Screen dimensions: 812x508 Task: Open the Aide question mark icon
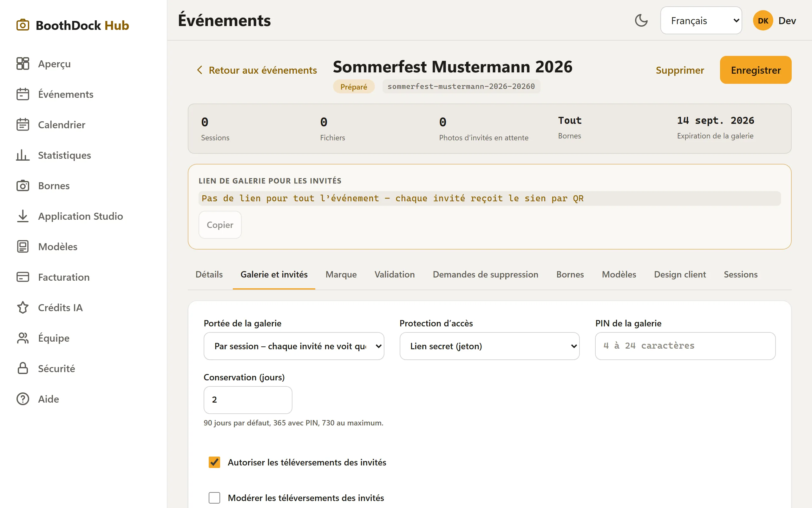[x=23, y=399]
